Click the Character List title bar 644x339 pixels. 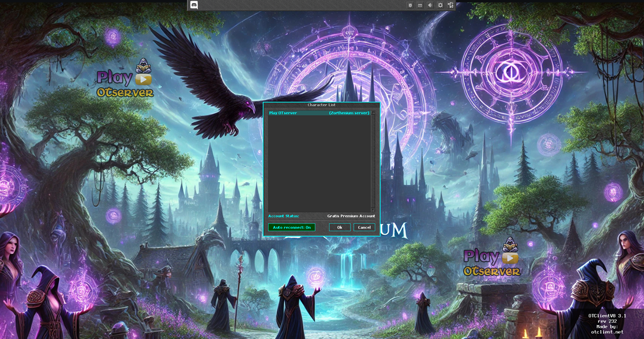[322, 105]
